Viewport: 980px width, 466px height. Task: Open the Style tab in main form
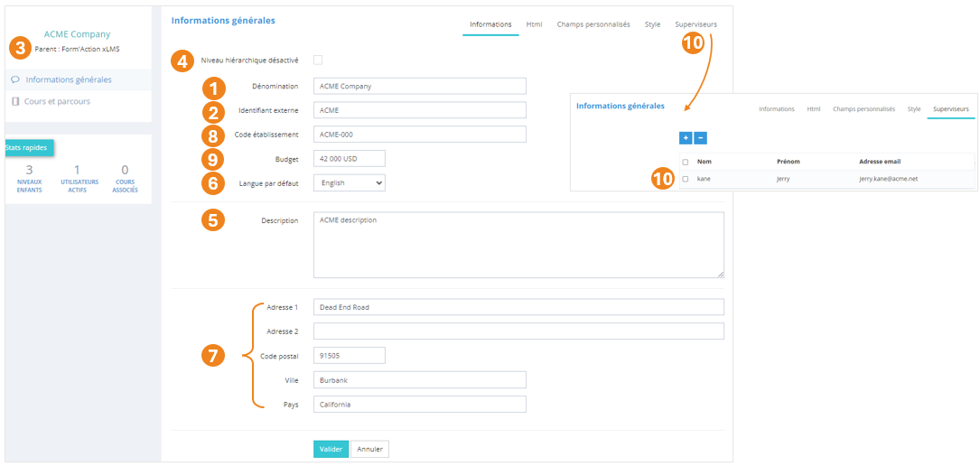tap(652, 24)
